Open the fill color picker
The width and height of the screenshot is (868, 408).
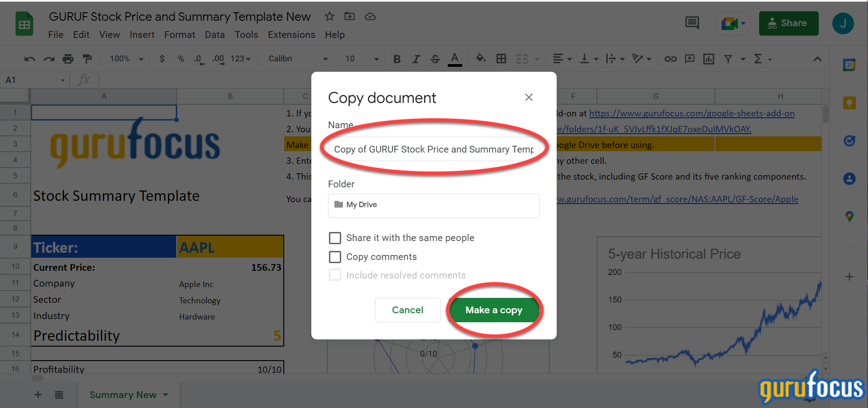click(481, 58)
